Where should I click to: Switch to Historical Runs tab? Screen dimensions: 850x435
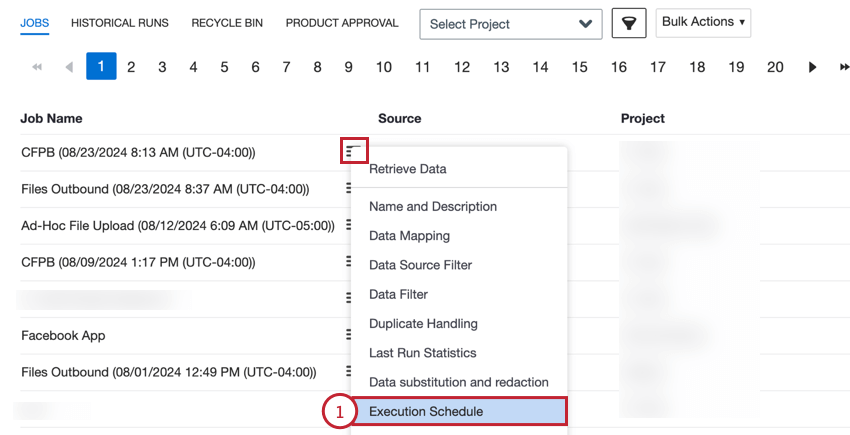[x=120, y=22]
